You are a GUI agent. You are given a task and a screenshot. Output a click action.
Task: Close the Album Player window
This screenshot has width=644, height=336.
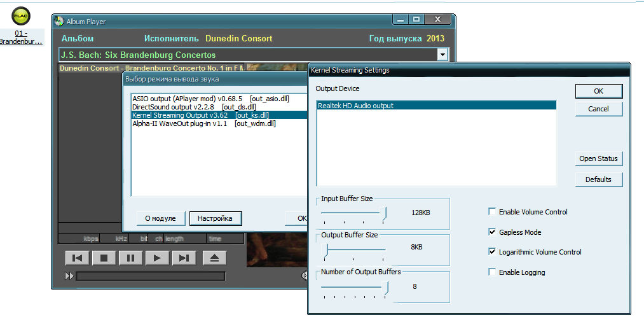point(438,19)
